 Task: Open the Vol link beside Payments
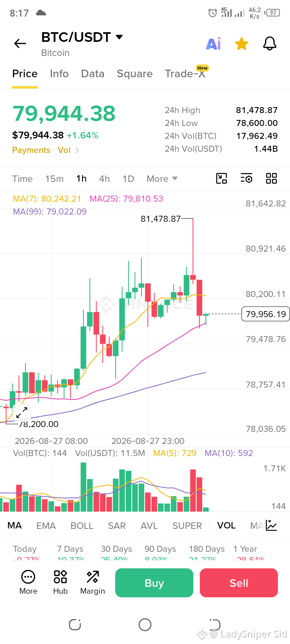pos(64,150)
